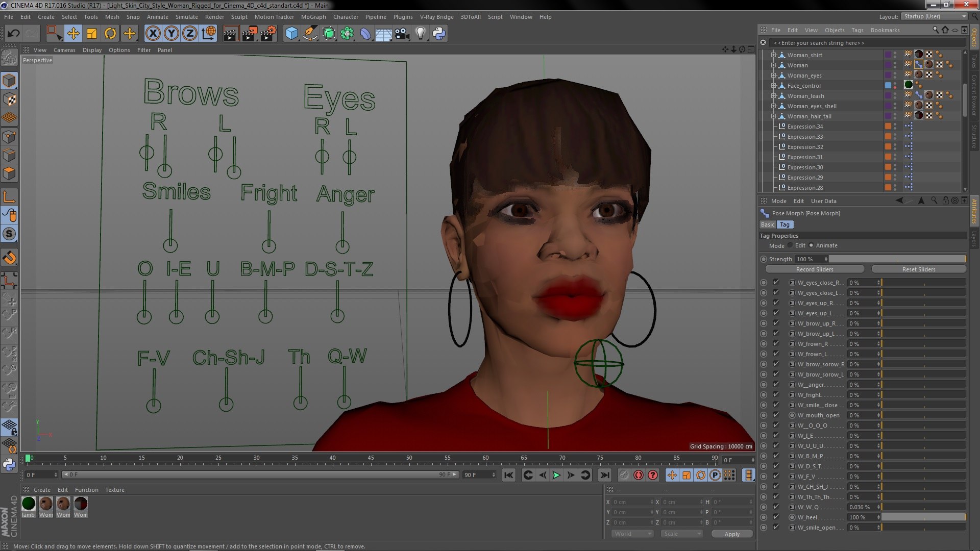Click the Undo arrow icon
Image resolution: width=980 pixels, height=551 pixels.
click(x=13, y=34)
